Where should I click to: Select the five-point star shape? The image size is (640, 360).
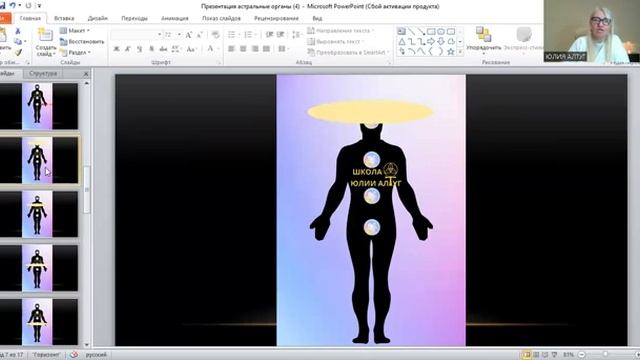tap(451, 52)
